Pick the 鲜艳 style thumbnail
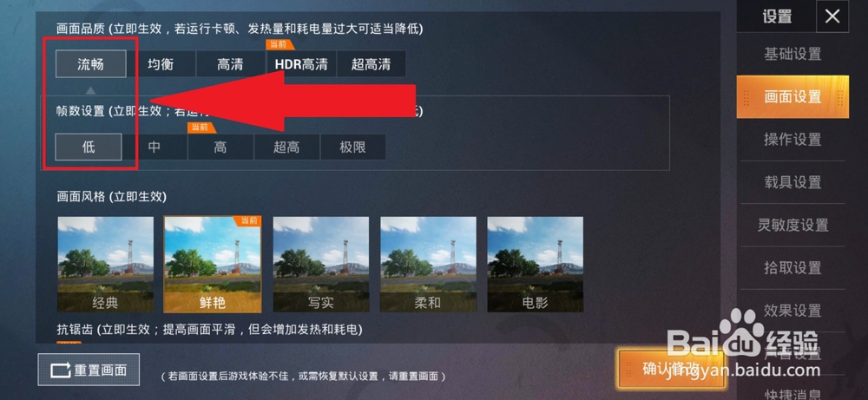The image size is (868, 400). (213, 265)
